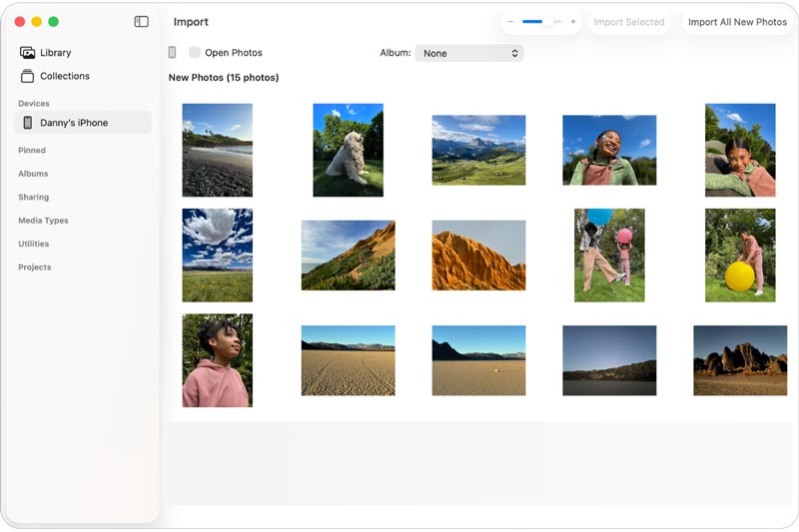
Task: Select Danny's iPhone device
Action: point(83,122)
